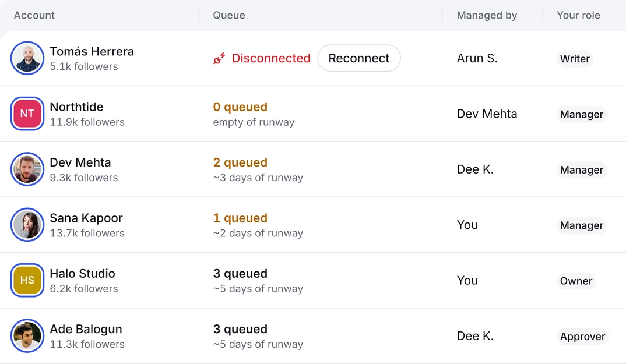Screen dimensions: 626x364
Task: Open the Dev Mehta account name
Action: pos(80,162)
